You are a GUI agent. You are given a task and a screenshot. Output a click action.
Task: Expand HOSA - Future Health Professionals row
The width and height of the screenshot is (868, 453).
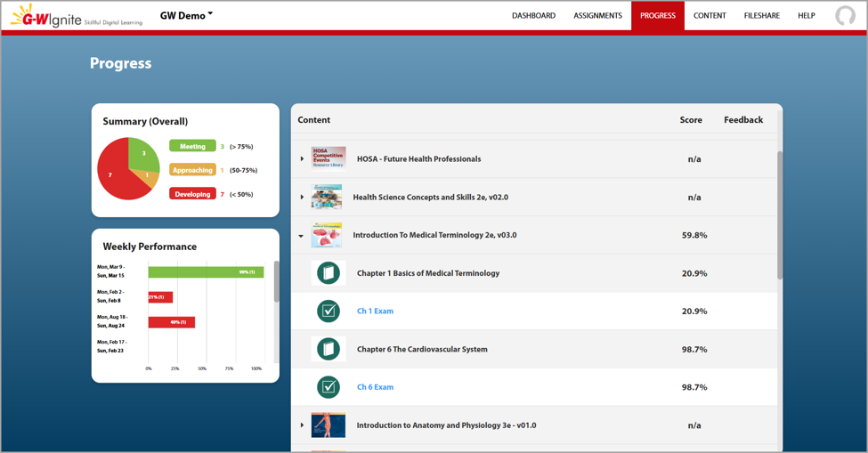302,159
